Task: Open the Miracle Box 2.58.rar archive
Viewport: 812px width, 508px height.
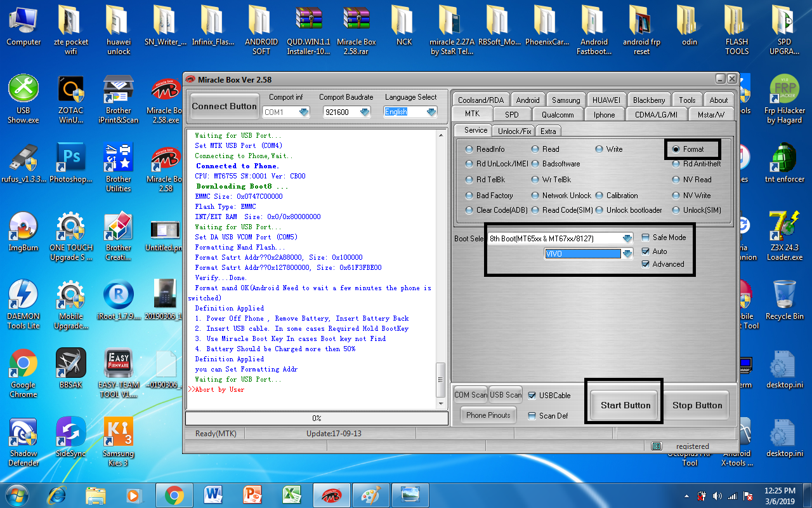Action: [x=357, y=30]
